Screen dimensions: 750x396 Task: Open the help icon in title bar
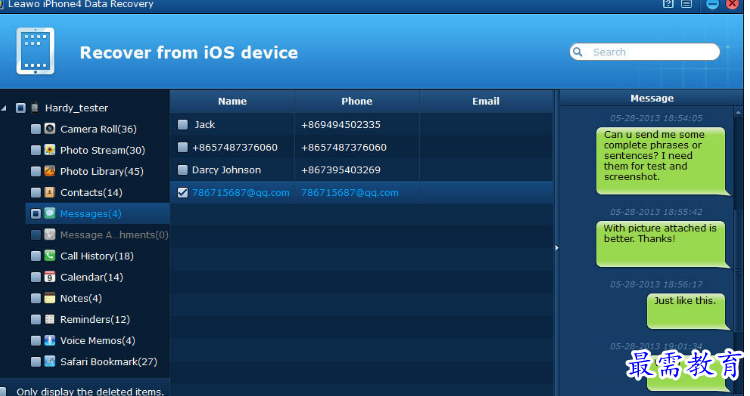pyautogui.click(x=668, y=4)
